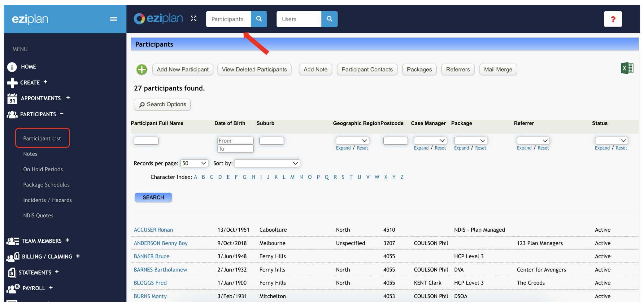The image size is (644, 308).
Task: Open help via the red question mark
Action: click(x=613, y=19)
